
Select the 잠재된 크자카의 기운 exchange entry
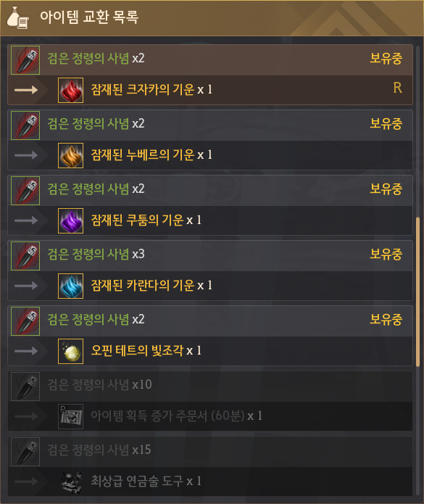[x=210, y=75]
